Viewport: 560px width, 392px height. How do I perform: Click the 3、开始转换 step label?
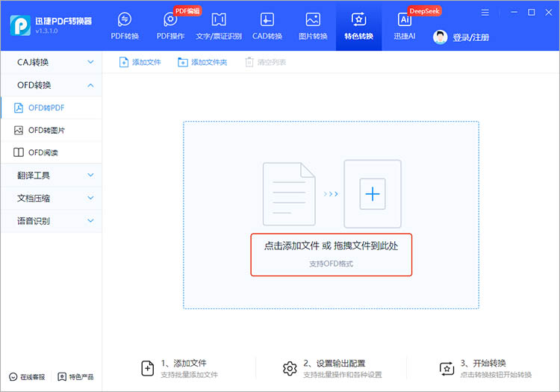(x=483, y=363)
